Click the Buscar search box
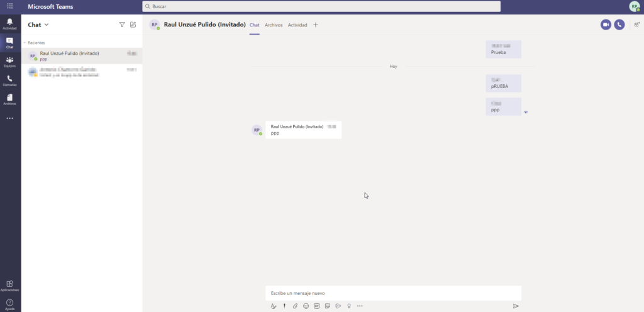Screen dimensions: 644x312 click(x=321, y=6)
